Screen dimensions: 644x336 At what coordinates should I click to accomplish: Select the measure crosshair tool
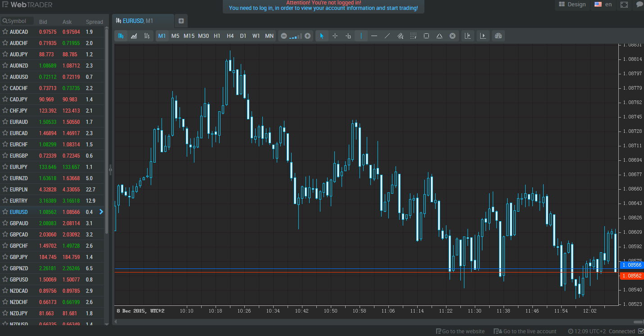(348, 36)
